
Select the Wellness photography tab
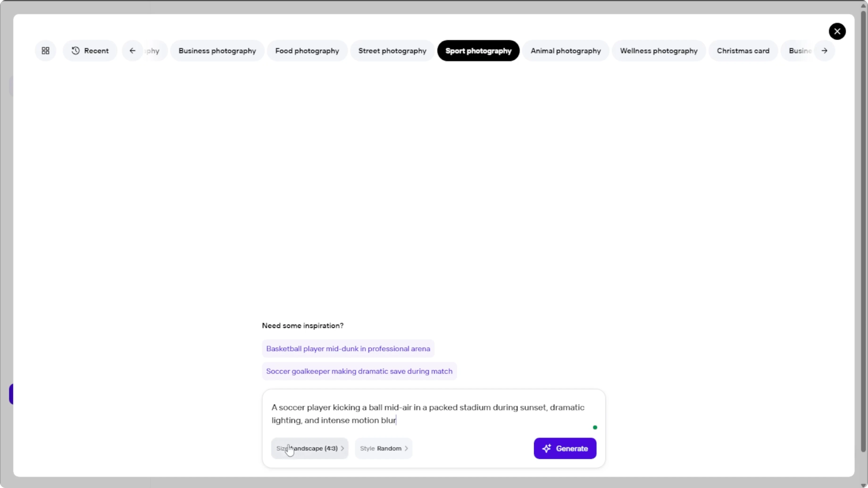point(659,50)
